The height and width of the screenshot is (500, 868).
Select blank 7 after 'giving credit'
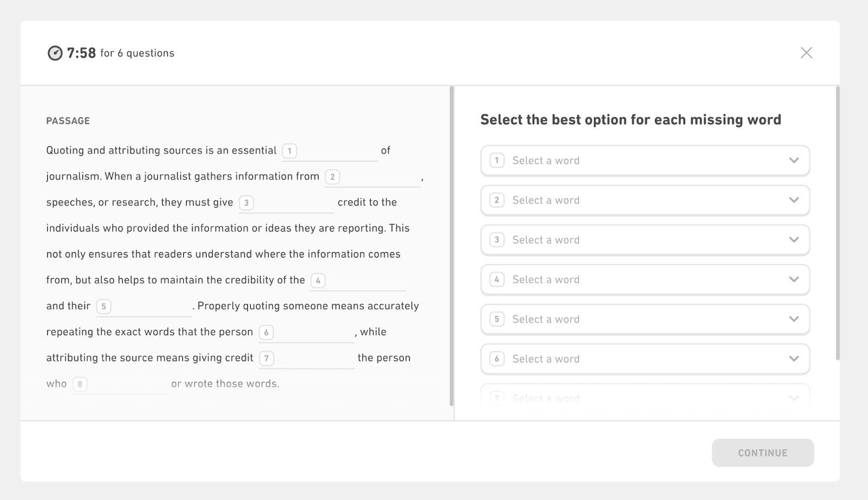[307, 359]
